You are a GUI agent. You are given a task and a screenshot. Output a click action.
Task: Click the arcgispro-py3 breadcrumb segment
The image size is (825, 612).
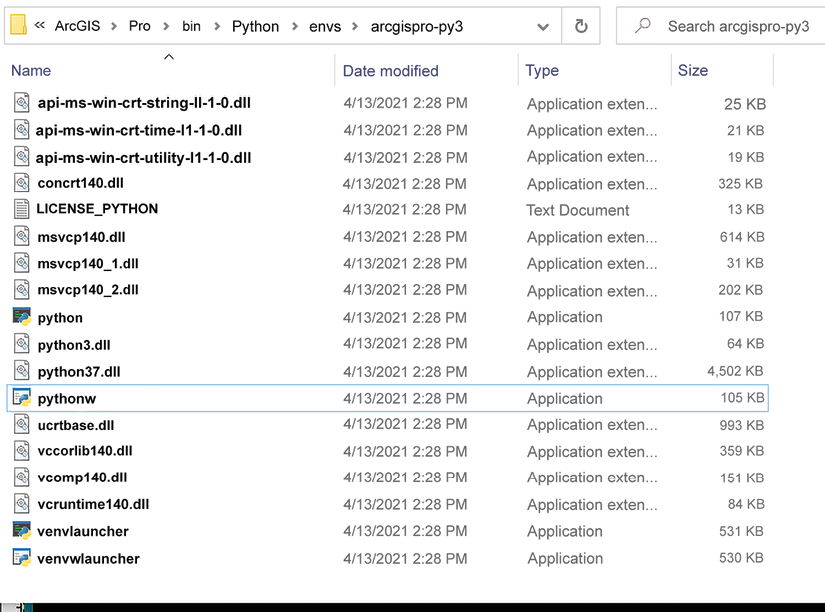click(x=417, y=26)
